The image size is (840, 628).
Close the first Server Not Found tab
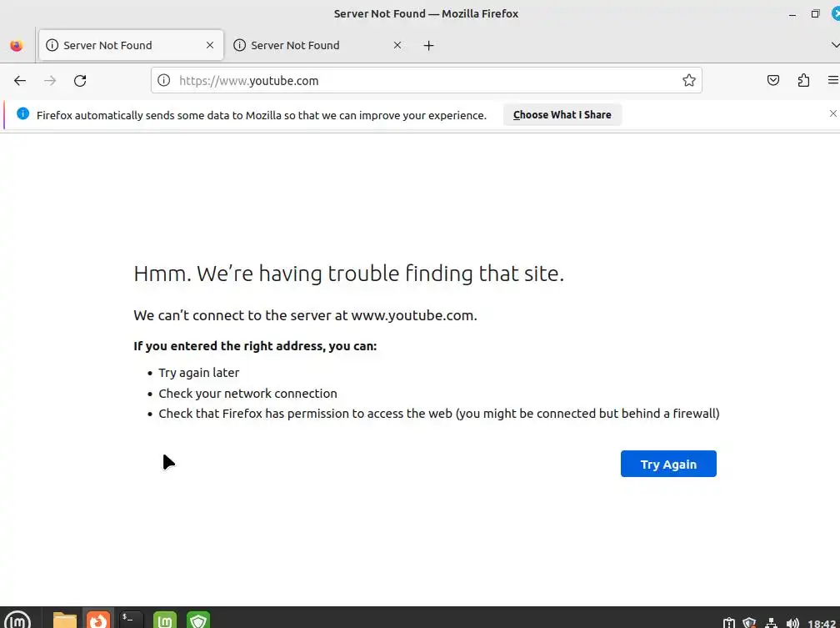pyautogui.click(x=210, y=46)
